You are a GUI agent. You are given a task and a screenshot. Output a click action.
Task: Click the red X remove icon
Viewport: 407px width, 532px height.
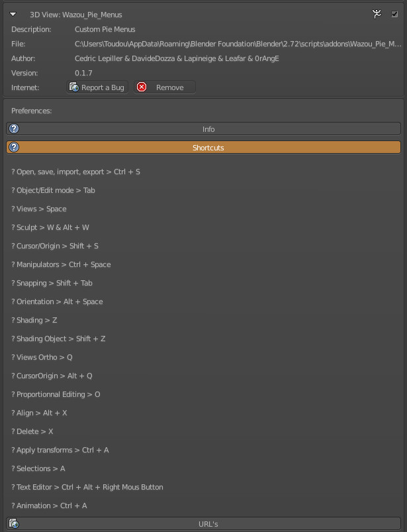pyautogui.click(x=142, y=87)
